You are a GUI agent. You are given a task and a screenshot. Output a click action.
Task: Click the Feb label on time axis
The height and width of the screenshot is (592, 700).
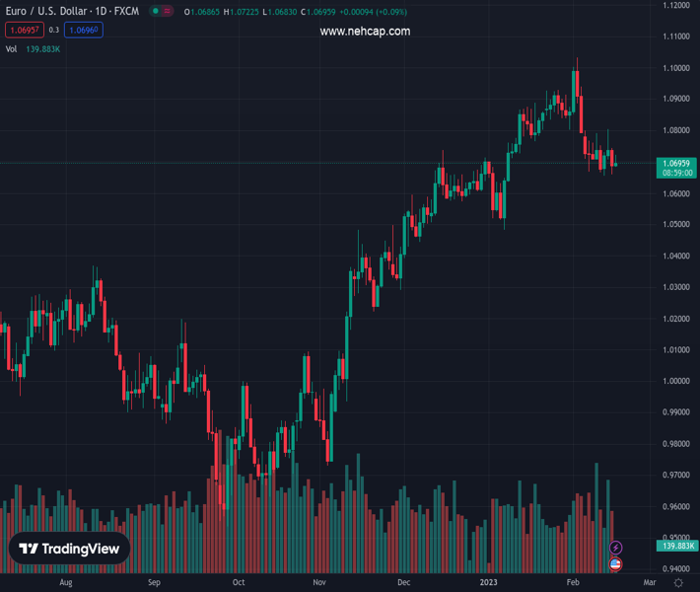(x=572, y=583)
